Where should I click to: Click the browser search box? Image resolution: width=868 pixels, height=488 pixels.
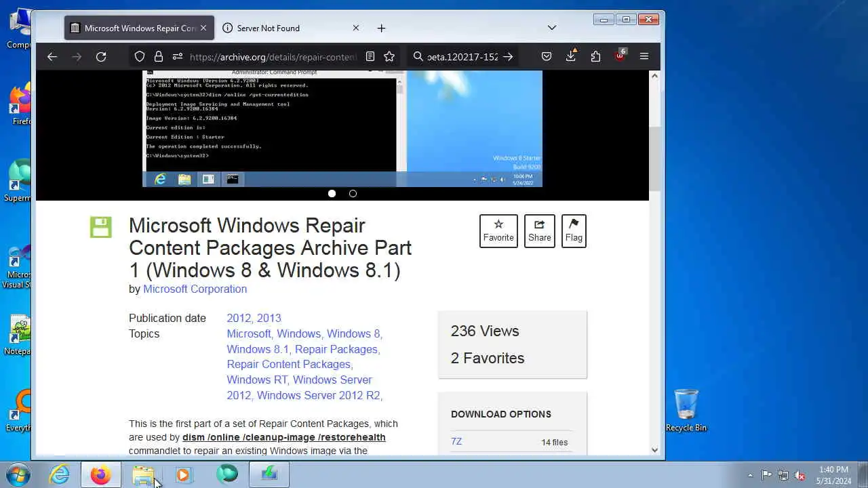point(462,57)
